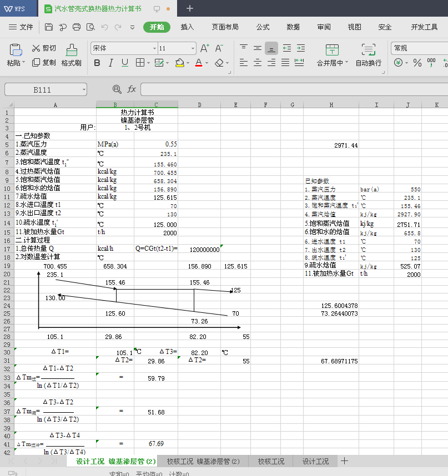Open a new document tab with plus
This screenshot has width=448, height=476.
189,8
